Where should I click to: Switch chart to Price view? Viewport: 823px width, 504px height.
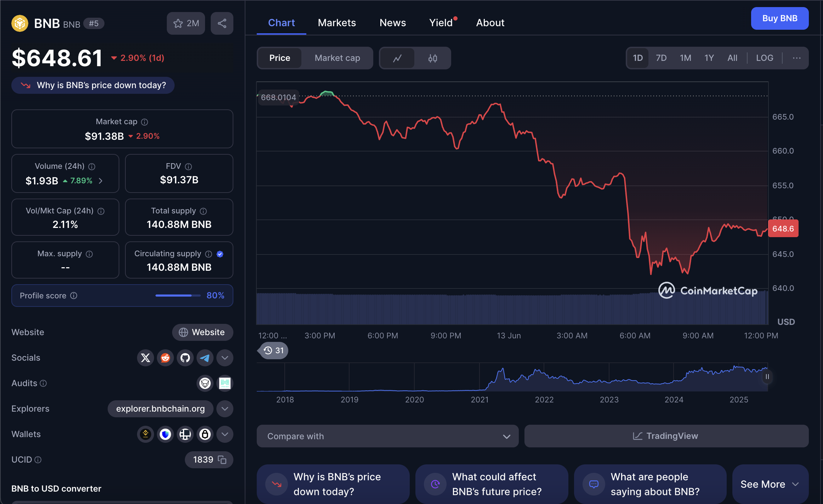(x=280, y=58)
